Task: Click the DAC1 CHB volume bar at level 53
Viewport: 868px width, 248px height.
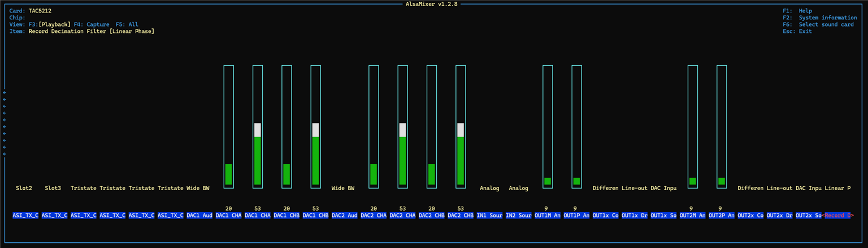Action: coord(315,126)
